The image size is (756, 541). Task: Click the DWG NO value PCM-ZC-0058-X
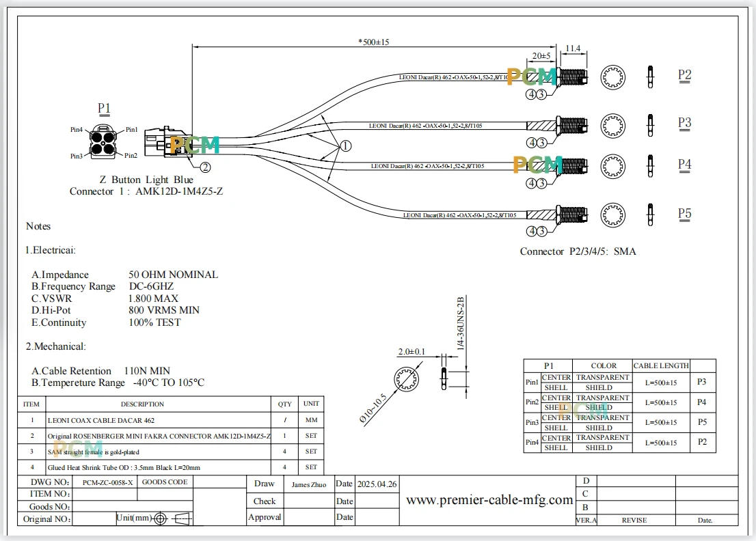click(107, 482)
